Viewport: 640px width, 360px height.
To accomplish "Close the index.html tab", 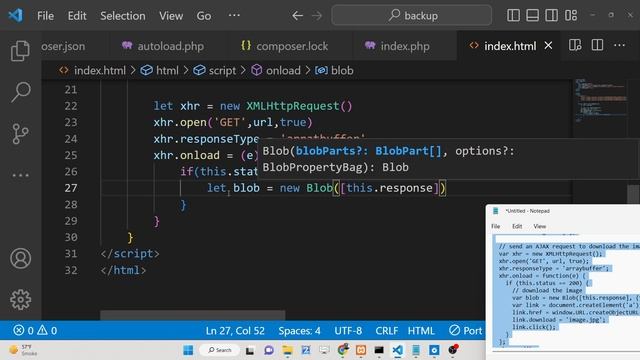I will [548, 46].
